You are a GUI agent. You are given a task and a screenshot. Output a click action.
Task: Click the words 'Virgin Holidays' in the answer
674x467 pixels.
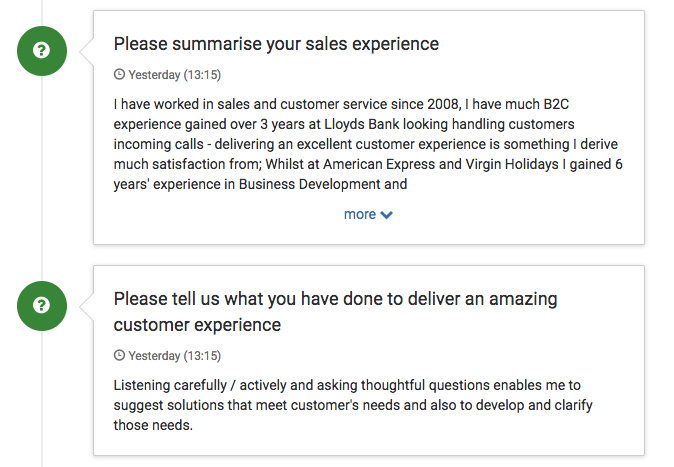(x=512, y=164)
